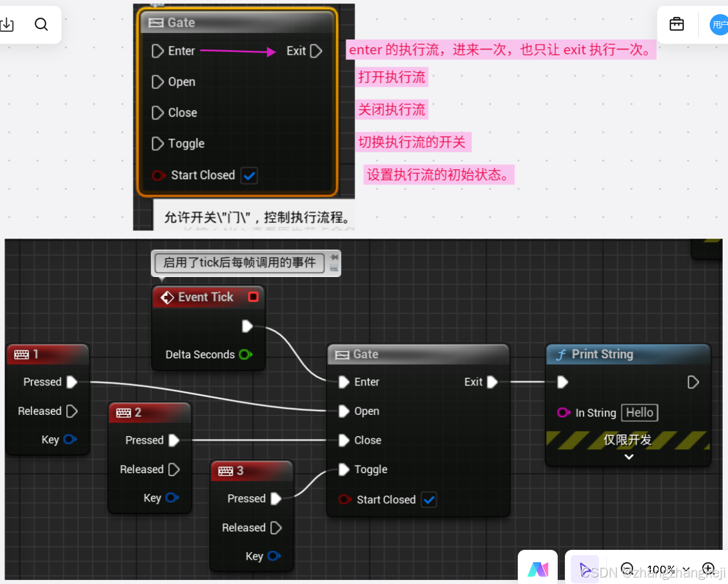Click the Close pin on top Gate node
The image size is (728, 584).
click(157, 113)
